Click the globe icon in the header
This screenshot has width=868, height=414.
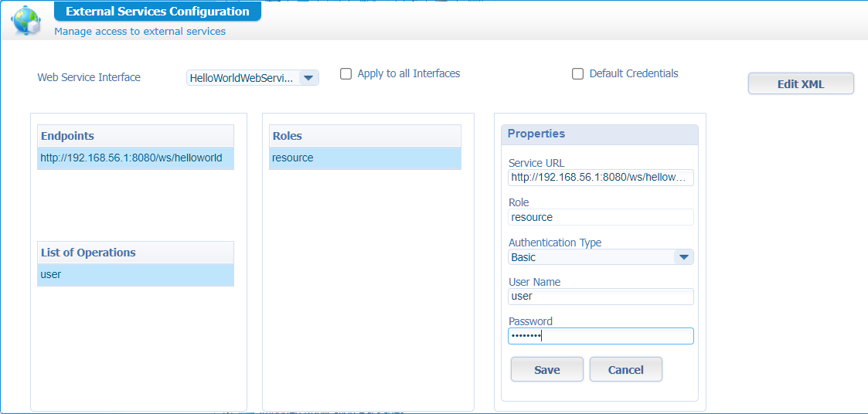[26, 21]
